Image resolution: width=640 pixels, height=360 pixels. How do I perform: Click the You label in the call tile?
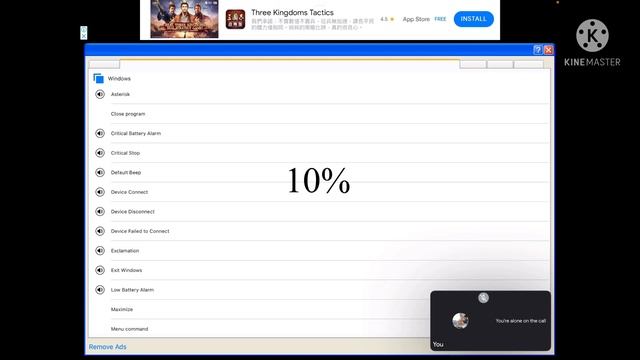tap(438, 344)
